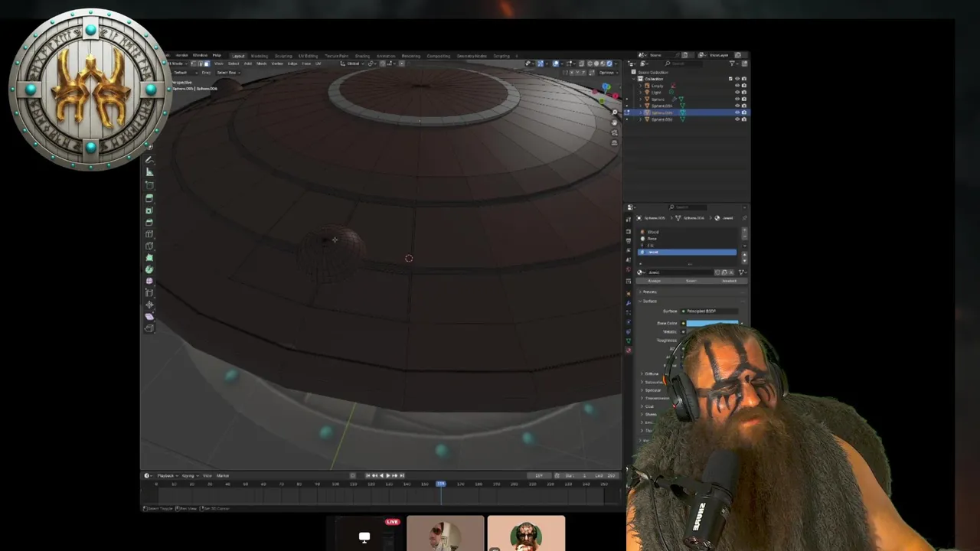Image resolution: width=980 pixels, height=551 pixels.
Task: Toggle X-ray display
Action: [581, 64]
